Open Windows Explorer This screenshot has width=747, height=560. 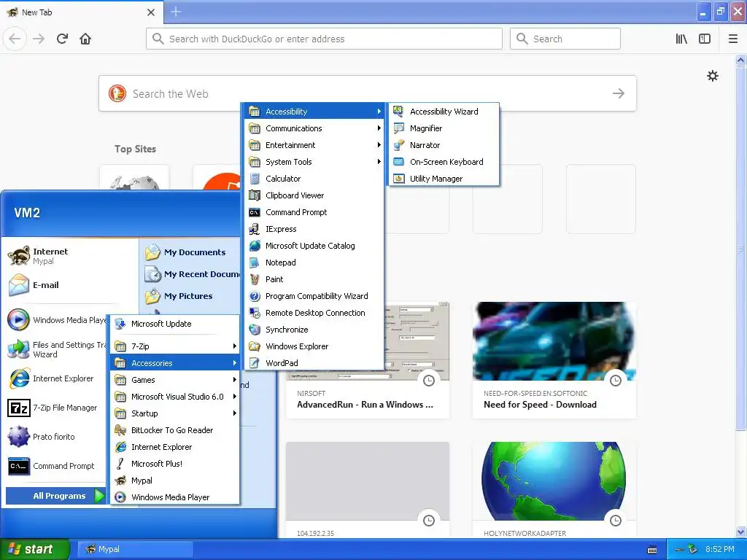coord(314,346)
